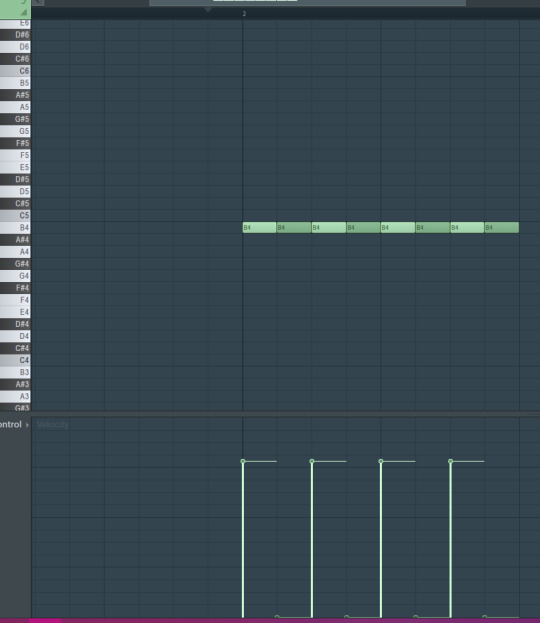Select the second B4 note in bar 2
Viewport: 540px width, 623px height.
[x=294, y=228]
